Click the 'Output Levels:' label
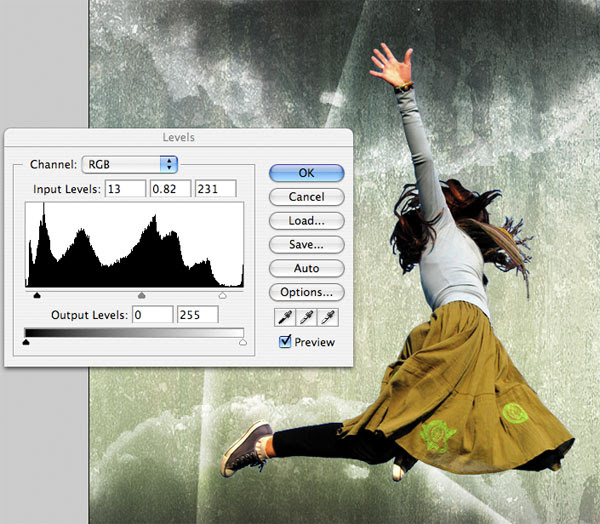Image resolution: width=600 pixels, height=524 pixels. coord(89,315)
